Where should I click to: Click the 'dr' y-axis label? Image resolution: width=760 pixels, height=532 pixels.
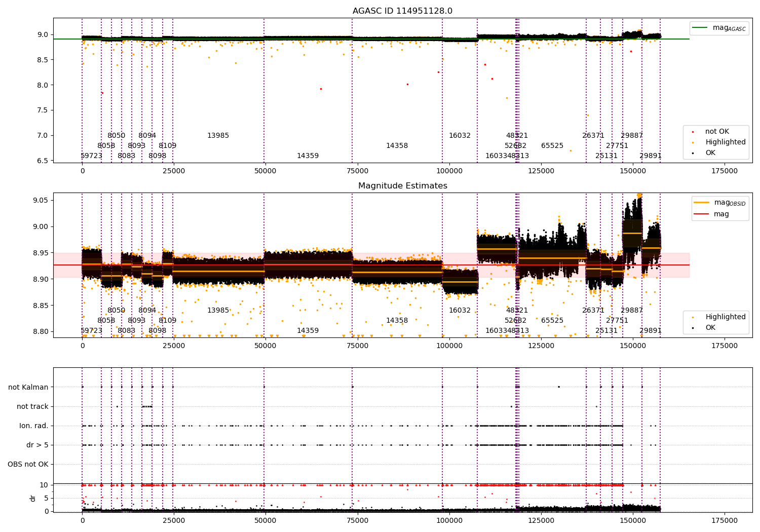pyautogui.click(x=33, y=498)
